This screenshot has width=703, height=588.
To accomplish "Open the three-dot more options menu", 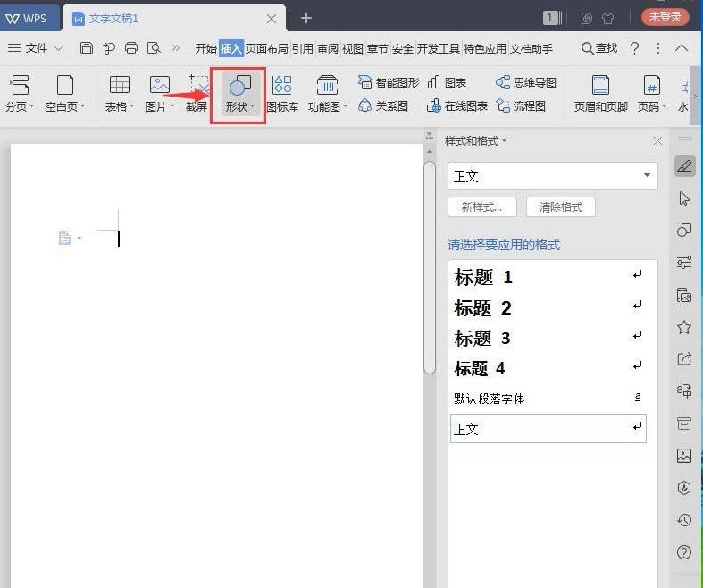I will tap(657, 48).
